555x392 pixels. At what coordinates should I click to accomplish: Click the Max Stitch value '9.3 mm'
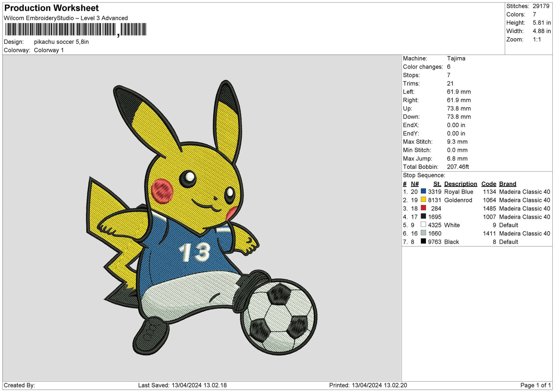(457, 142)
